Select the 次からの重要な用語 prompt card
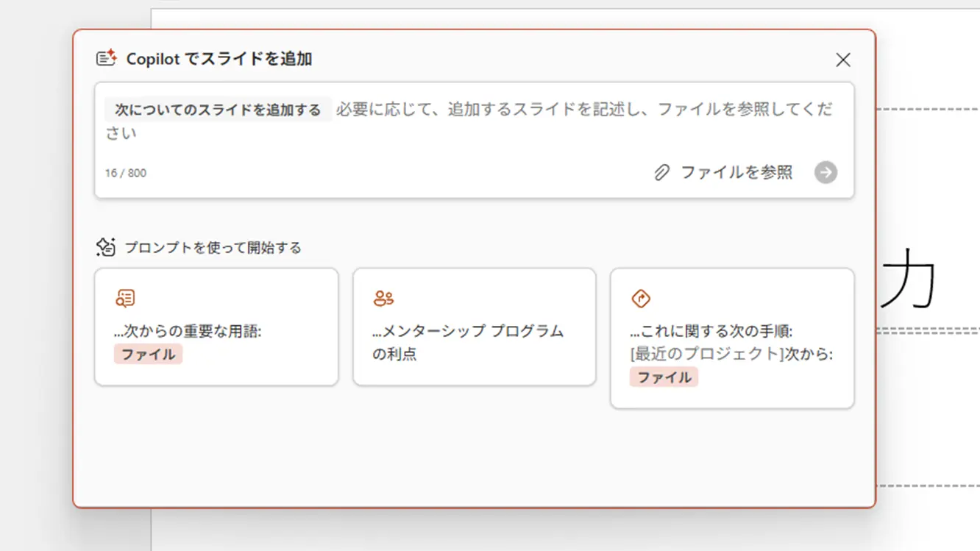 (x=216, y=327)
